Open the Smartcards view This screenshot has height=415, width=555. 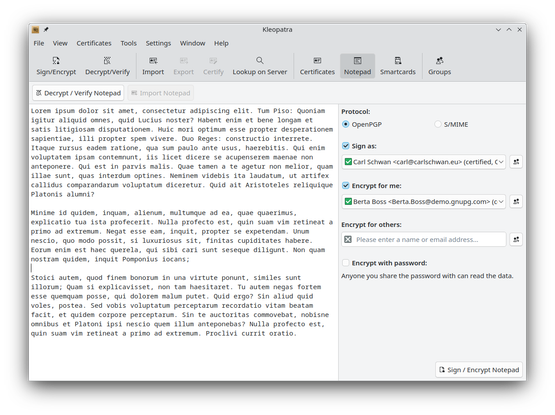[x=398, y=66]
